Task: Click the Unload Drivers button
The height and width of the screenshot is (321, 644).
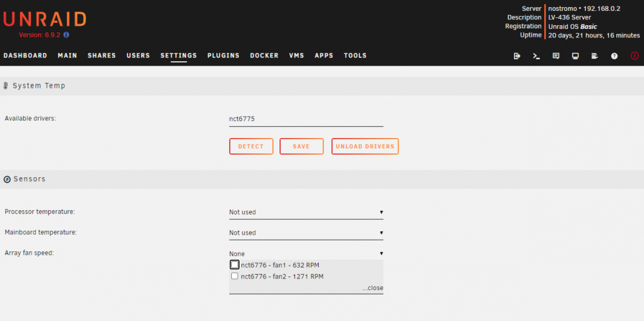Action: point(365,146)
